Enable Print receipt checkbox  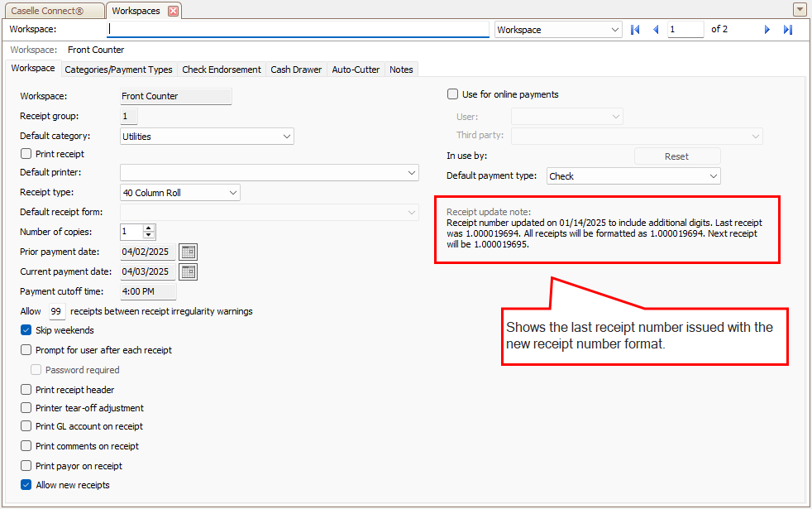coord(26,153)
